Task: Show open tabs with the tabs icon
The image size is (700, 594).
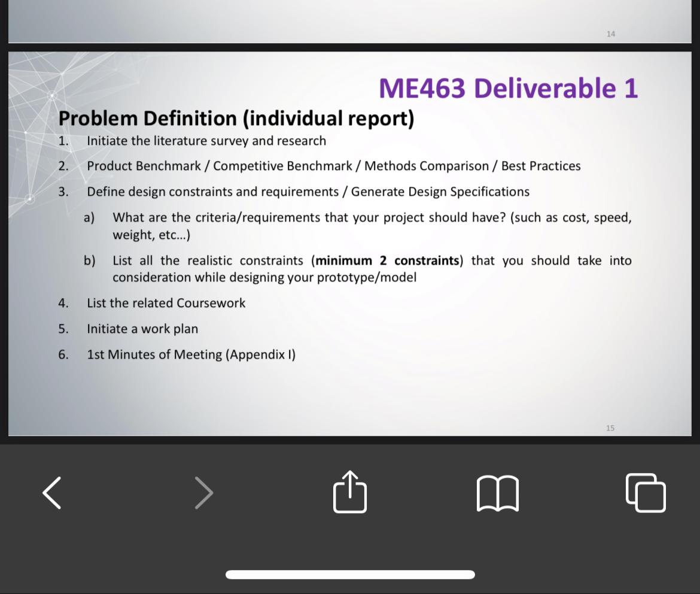Action: pyautogui.click(x=646, y=493)
